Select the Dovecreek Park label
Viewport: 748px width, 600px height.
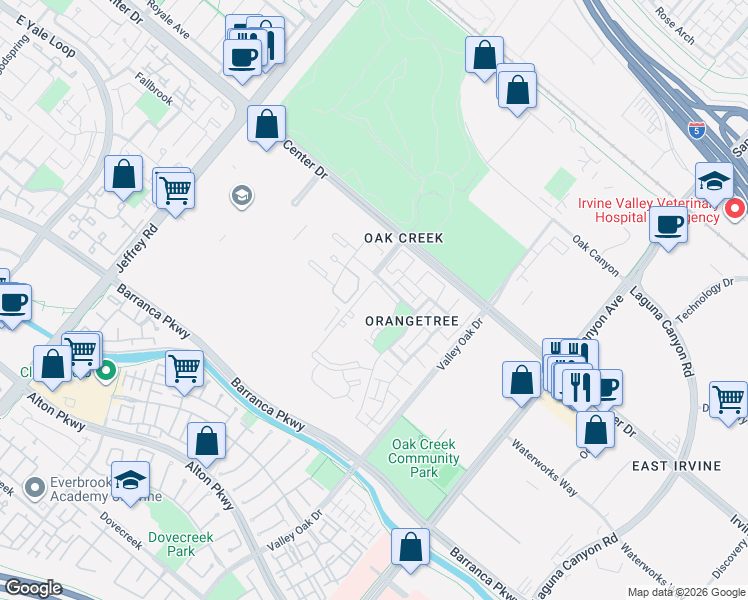click(181, 544)
